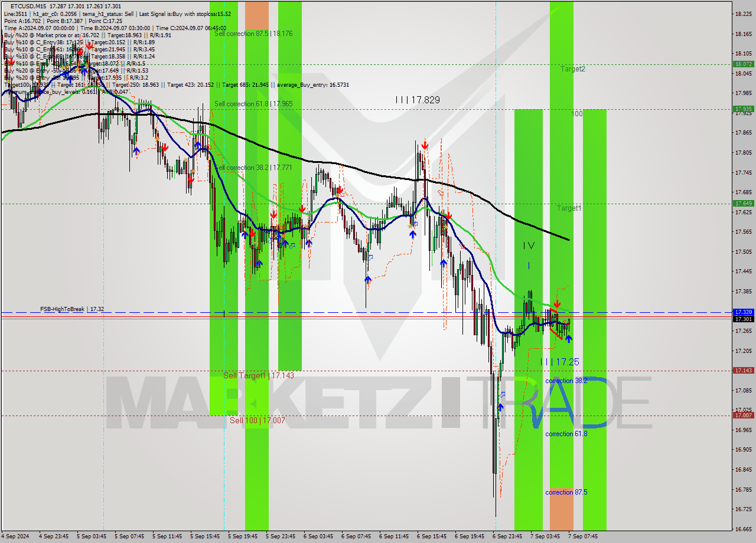This screenshot has width=756, height=543.
Task: Click the 'correction 38.2' blue label
Action: click(x=566, y=381)
